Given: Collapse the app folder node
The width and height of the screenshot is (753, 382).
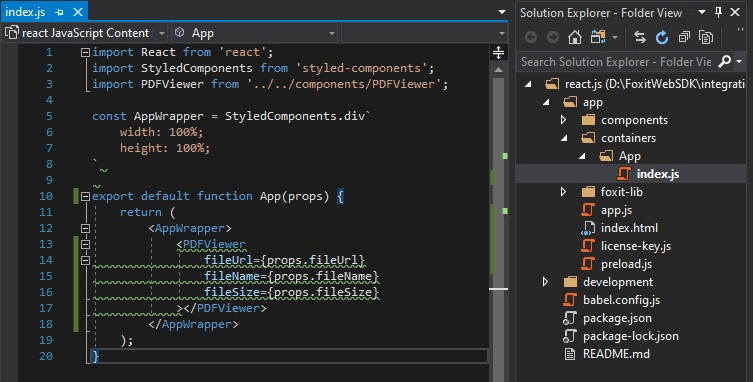Looking at the screenshot, I should click(x=546, y=102).
